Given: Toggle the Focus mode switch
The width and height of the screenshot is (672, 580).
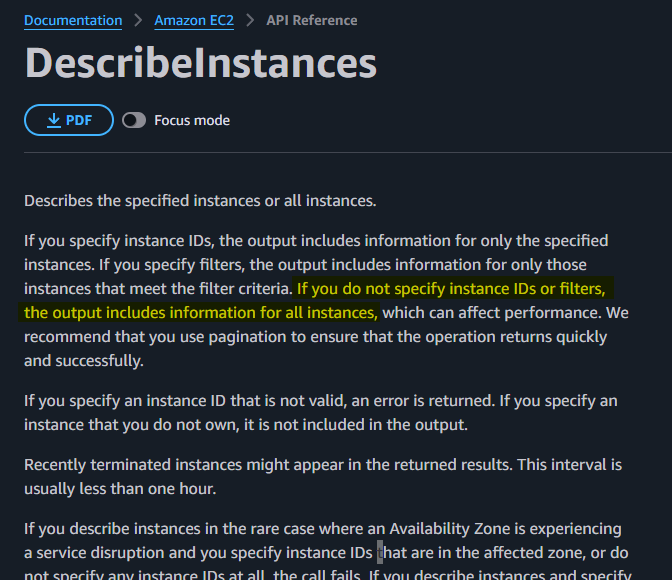Looking at the screenshot, I should 134,120.
